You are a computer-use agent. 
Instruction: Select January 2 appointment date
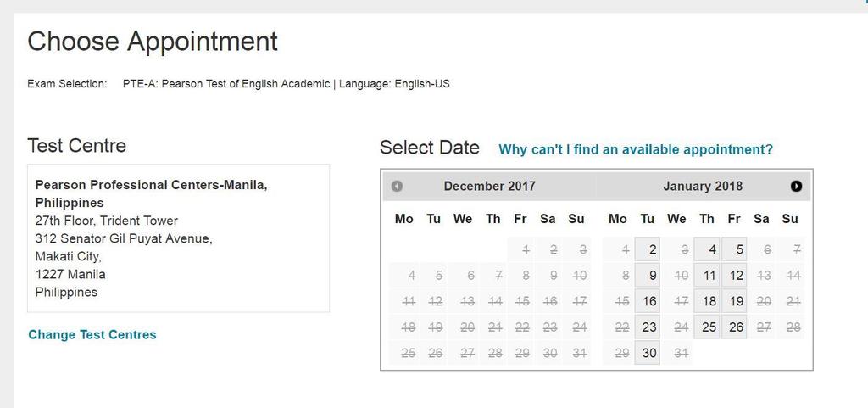pos(648,250)
